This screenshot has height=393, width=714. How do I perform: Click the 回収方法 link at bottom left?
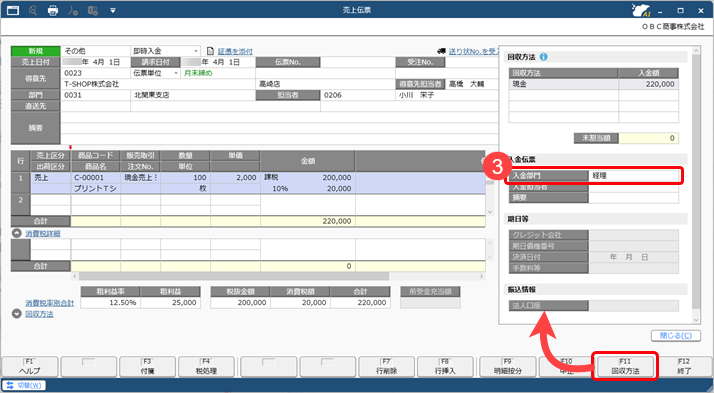(x=39, y=314)
